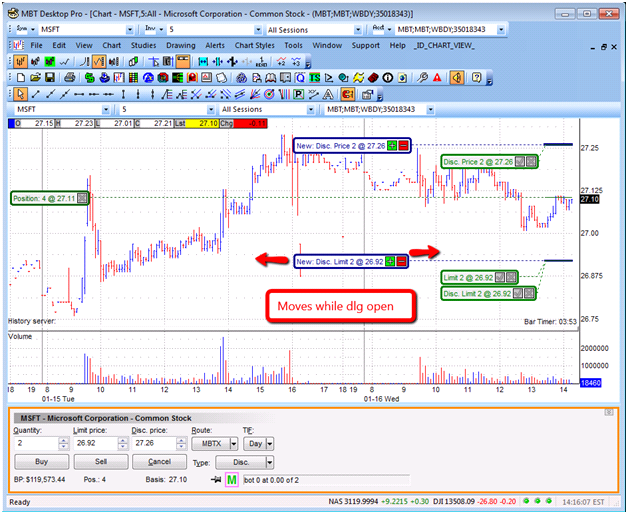Open the Chart Styles menu
This screenshot has width=628, height=514.
point(254,46)
